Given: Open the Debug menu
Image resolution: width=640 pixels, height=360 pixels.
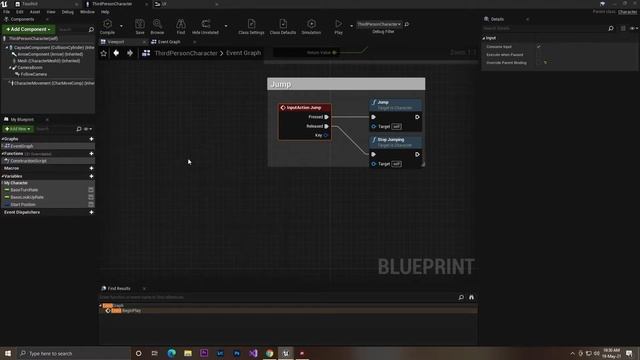Looking at the screenshot, I should click(68, 12).
